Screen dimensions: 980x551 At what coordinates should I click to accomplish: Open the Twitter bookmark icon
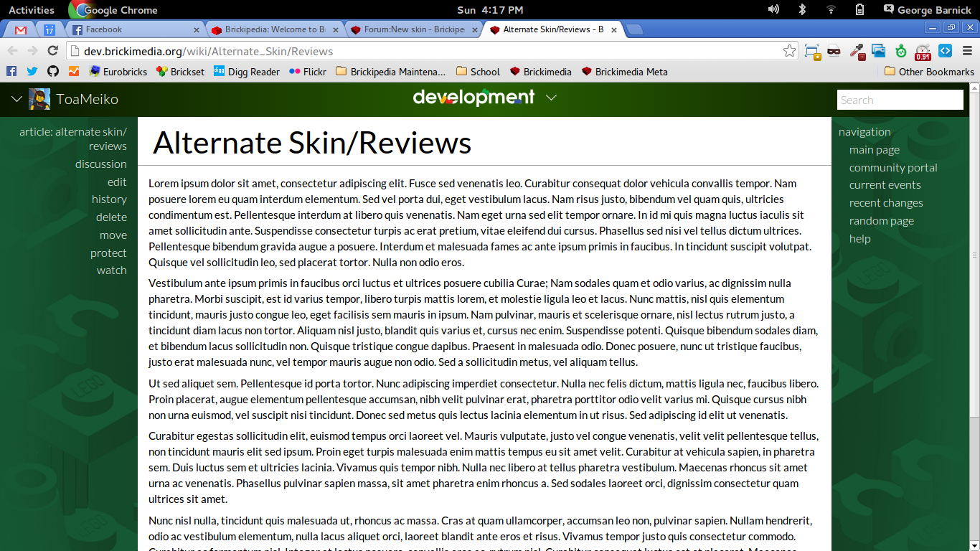click(x=32, y=72)
